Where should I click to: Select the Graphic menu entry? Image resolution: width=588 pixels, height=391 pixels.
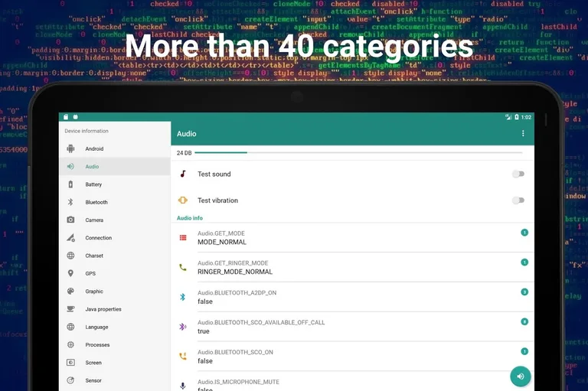pyautogui.click(x=115, y=292)
